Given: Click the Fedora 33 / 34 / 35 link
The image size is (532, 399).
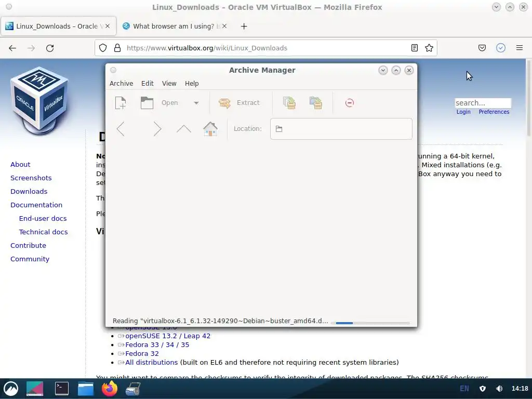Looking at the screenshot, I should pos(157,345).
